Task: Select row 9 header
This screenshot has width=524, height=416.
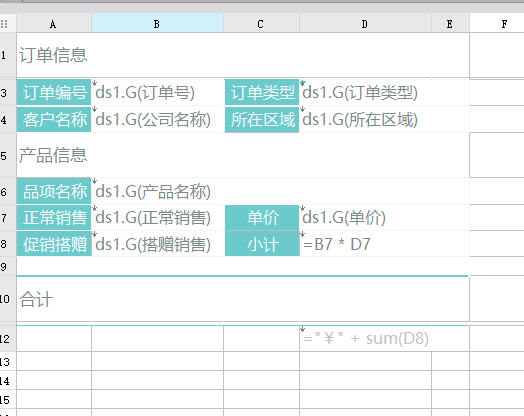Action: click(x=8, y=266)
